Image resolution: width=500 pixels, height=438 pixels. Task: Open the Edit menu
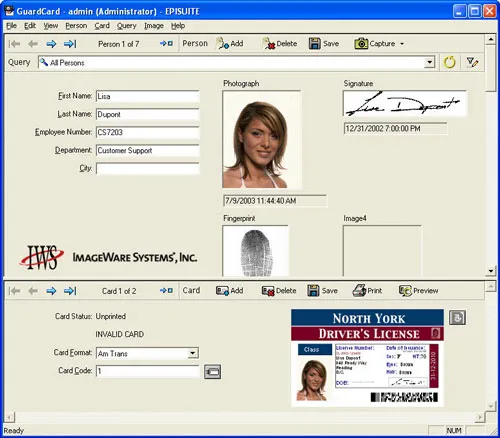point(30,26)
